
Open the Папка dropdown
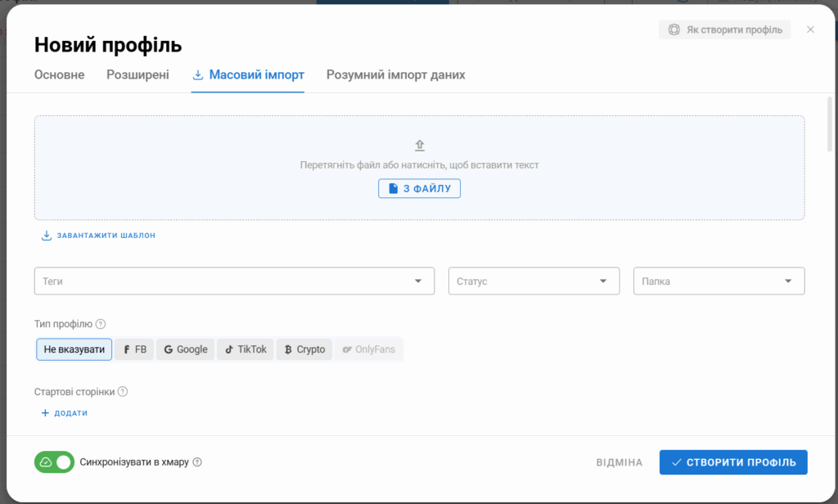[719, 281]
